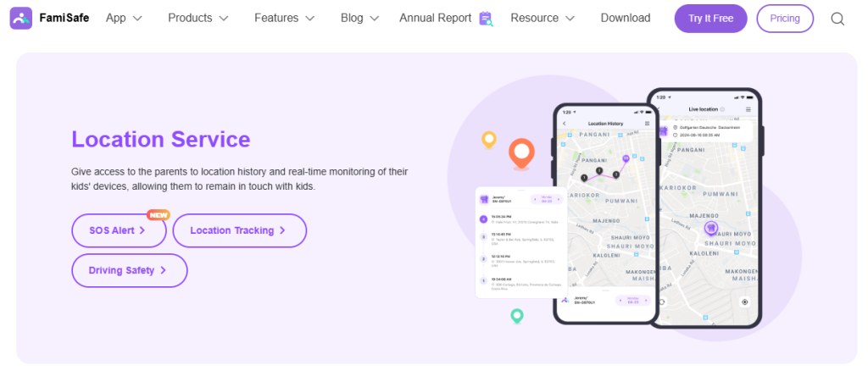Screen dimensions: 868x371
Task: Open the Pricing button
Action: click(784, 18)
